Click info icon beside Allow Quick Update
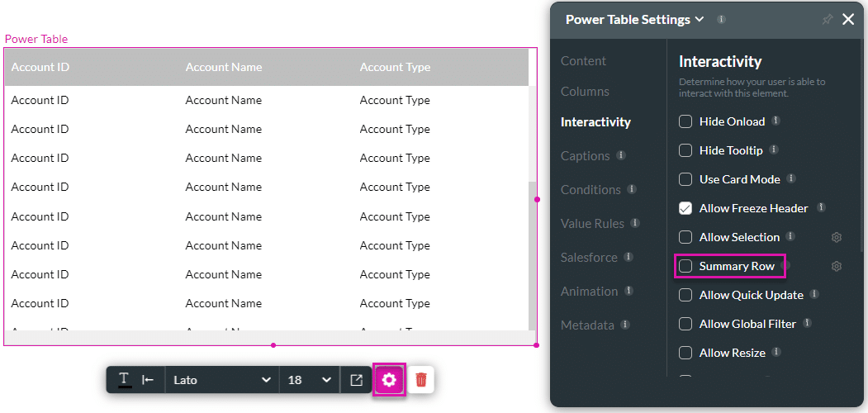The image size is (868, 413). coord(815,294)
